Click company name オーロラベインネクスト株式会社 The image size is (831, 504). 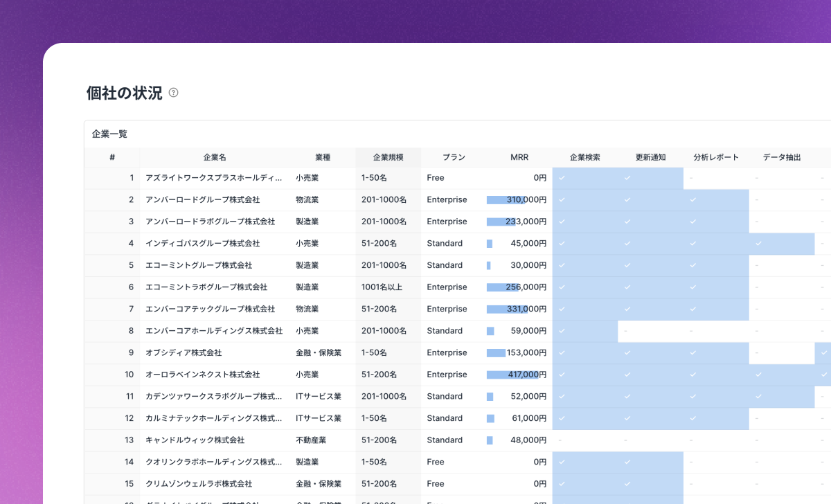(203, 375)
